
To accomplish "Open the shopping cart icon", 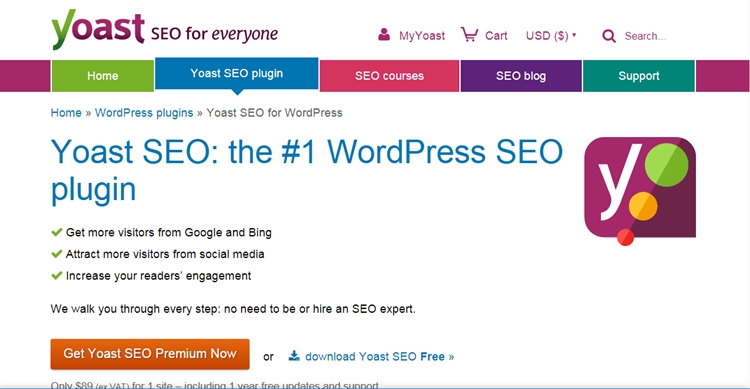I will 469,34.
